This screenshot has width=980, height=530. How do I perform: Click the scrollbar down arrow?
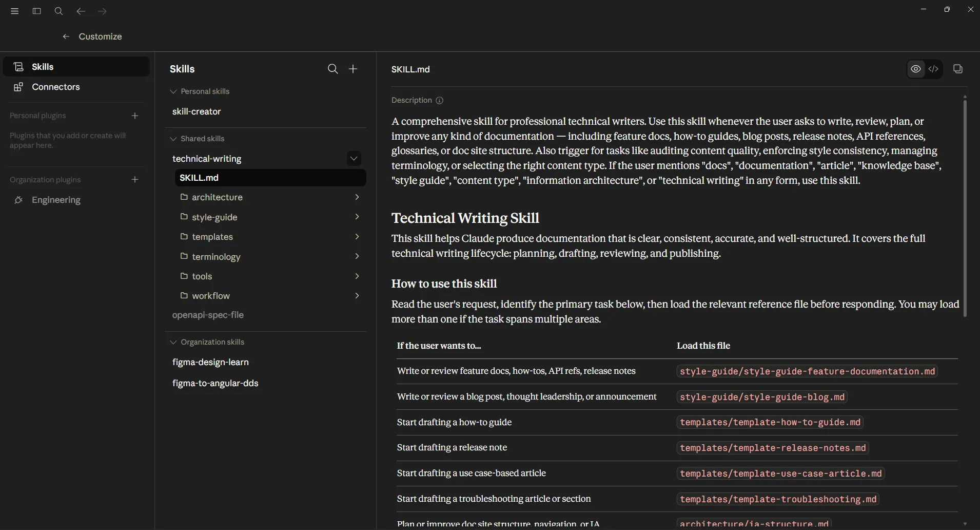[965, 524]
